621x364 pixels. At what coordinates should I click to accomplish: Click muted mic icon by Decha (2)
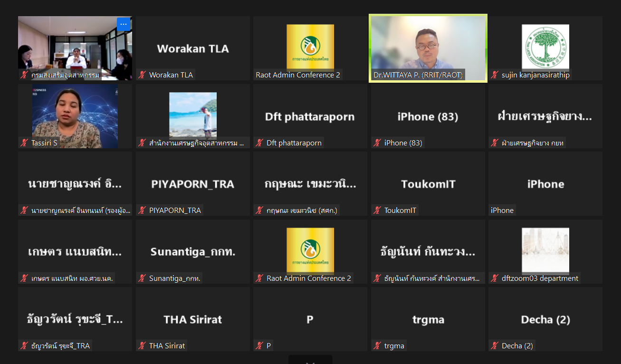(494, 345)
